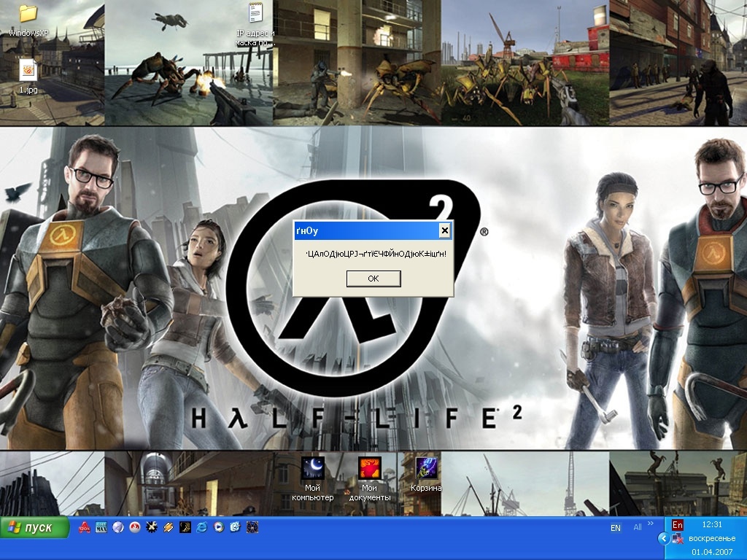Click the silver globe quick launch icon
Image resolution: width=747 pixels, height=560 pixels.
[118, 527]
